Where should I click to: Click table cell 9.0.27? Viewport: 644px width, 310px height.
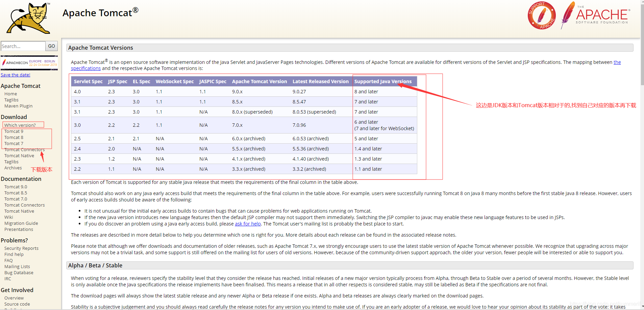(299, 92)
